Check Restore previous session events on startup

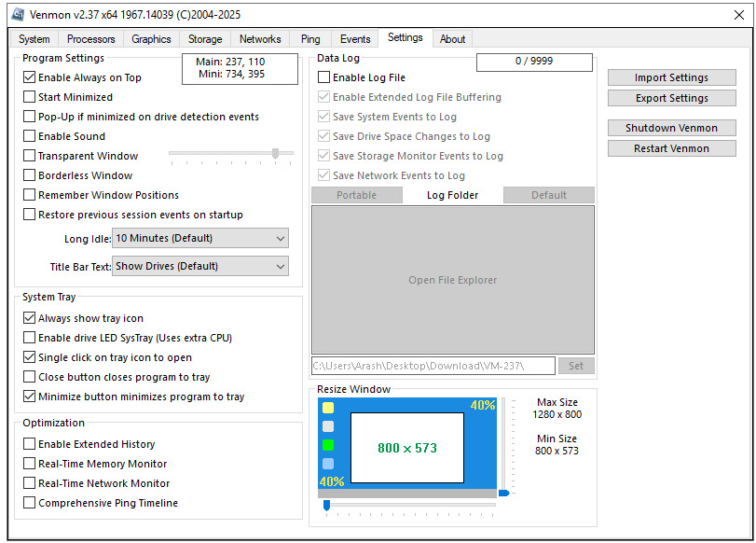coord(30,215)
